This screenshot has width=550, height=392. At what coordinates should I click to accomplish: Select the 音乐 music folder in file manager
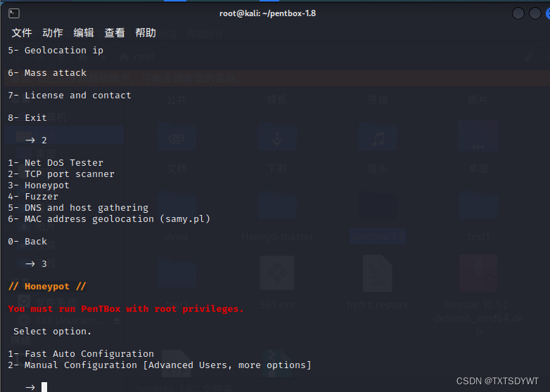pos(378,148)
